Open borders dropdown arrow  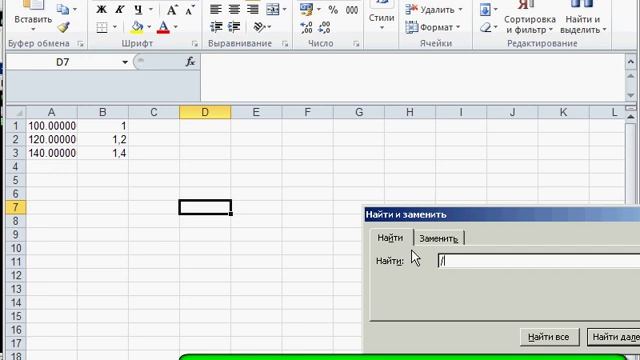click(115, 27)
